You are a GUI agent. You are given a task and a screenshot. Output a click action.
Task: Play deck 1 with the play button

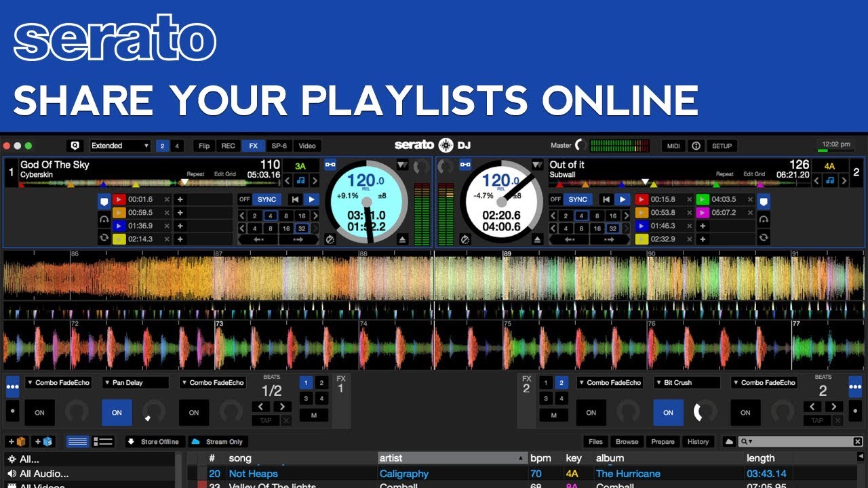(x=311, y=199)
